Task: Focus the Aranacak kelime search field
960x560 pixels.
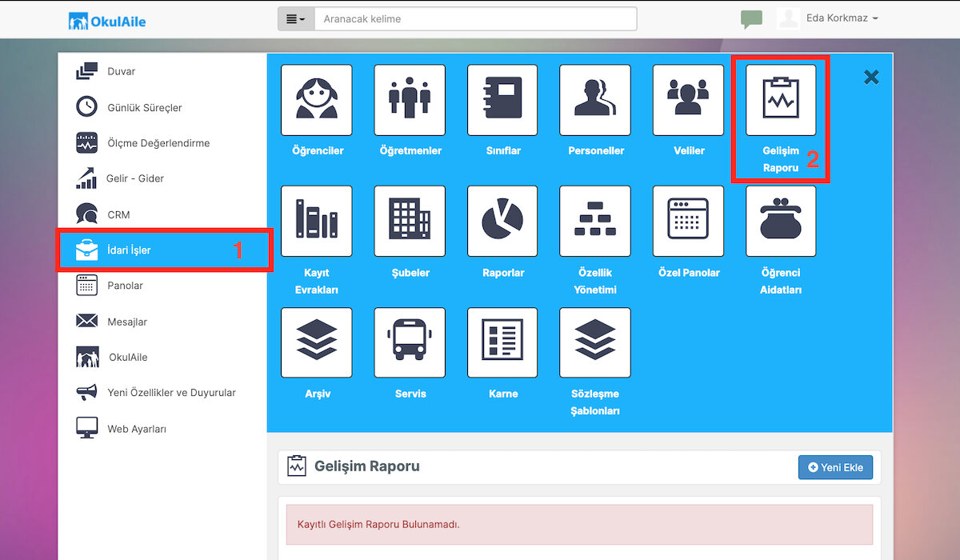Action: coord(476,19)
